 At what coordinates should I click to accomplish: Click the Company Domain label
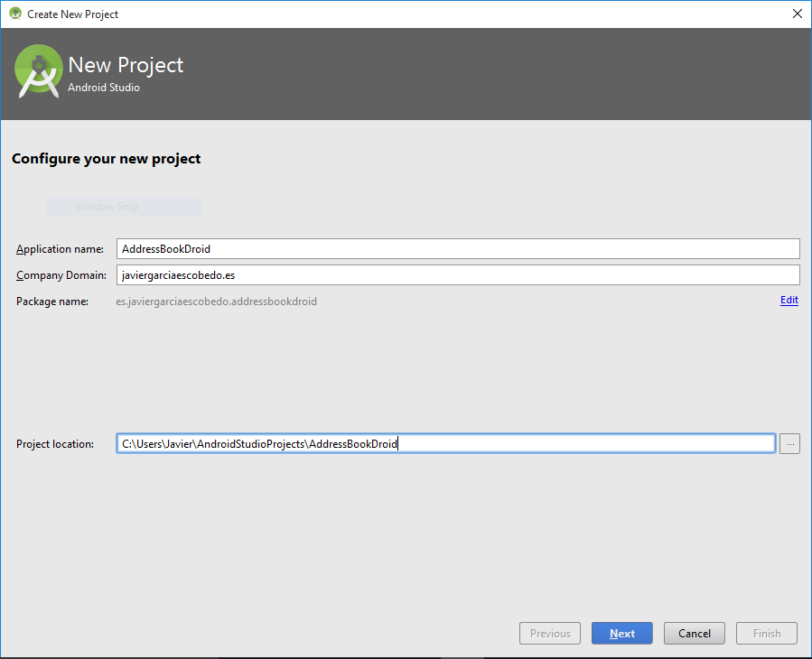[x=61, y=275]
